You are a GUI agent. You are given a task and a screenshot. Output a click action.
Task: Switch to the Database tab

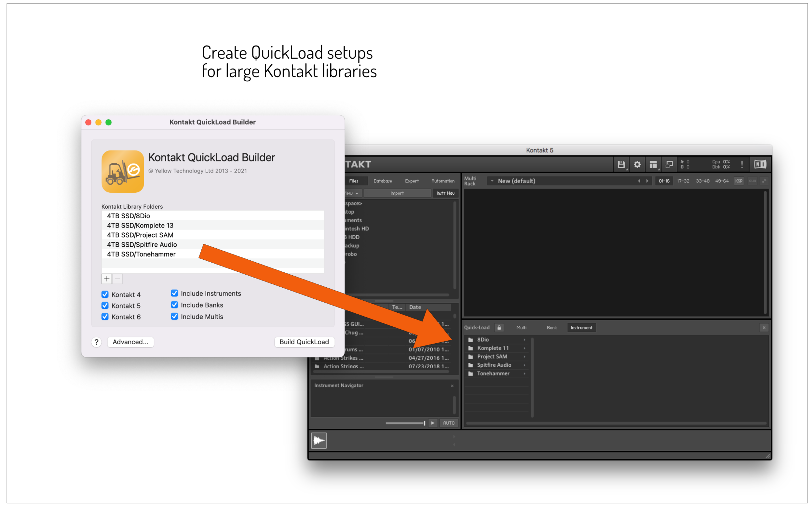pyautogui.click(x=383, y=181)
